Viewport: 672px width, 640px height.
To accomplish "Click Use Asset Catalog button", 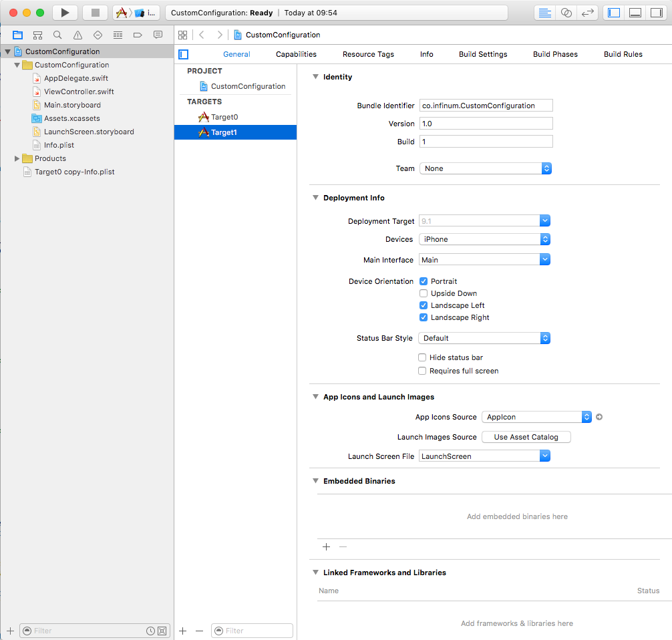I will point(526,437).
